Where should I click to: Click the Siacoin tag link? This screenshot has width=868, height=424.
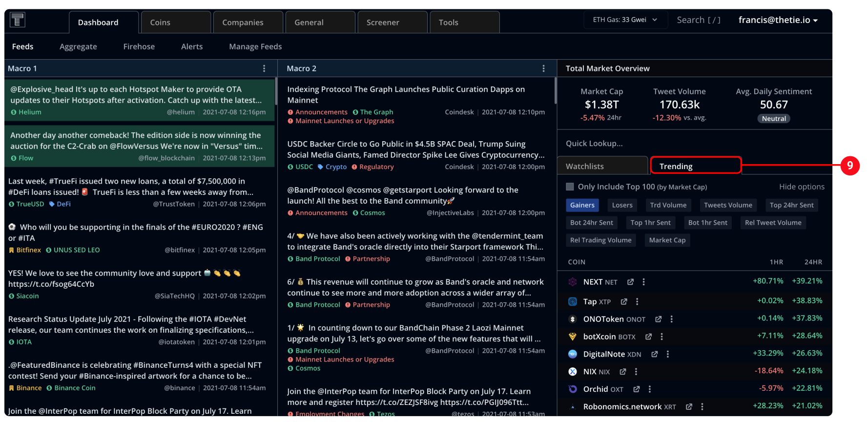pos(23,296)
